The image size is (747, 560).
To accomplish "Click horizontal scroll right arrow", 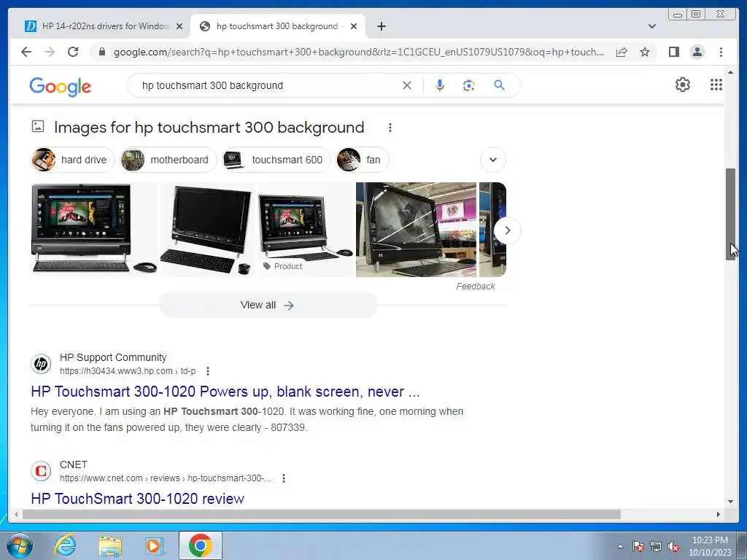I will [x=719, y=514].
